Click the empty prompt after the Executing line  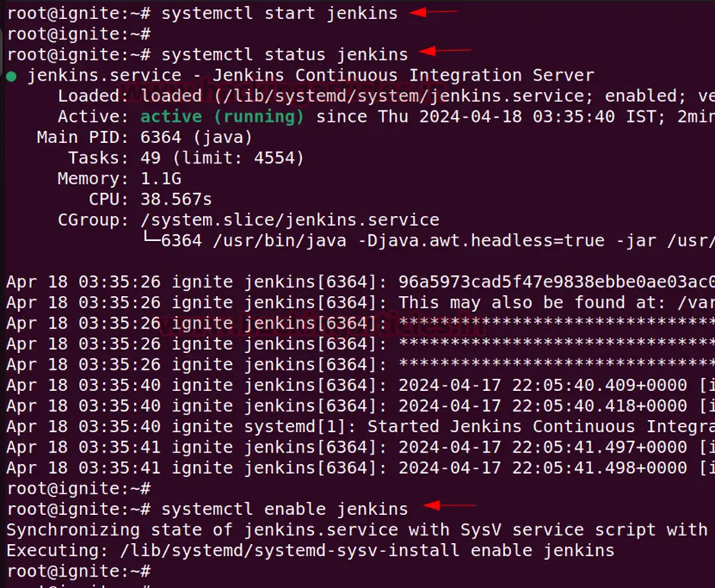[x=79, y=571]
